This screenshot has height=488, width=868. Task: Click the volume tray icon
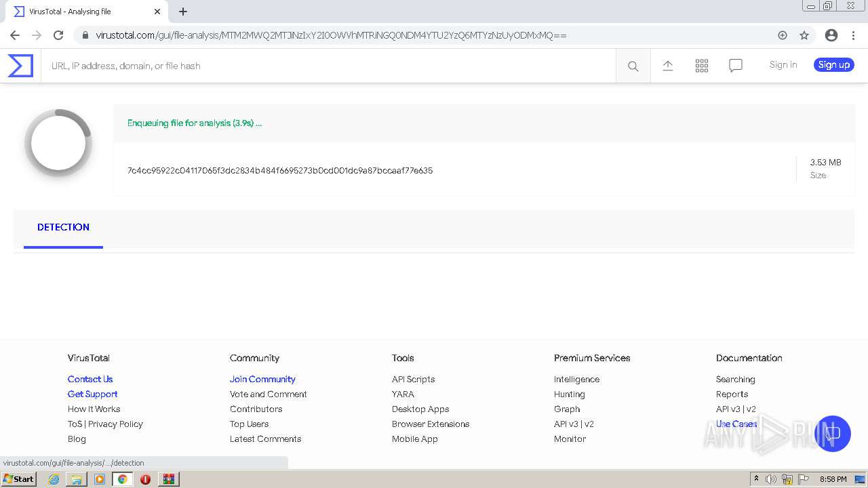point(771,479)
